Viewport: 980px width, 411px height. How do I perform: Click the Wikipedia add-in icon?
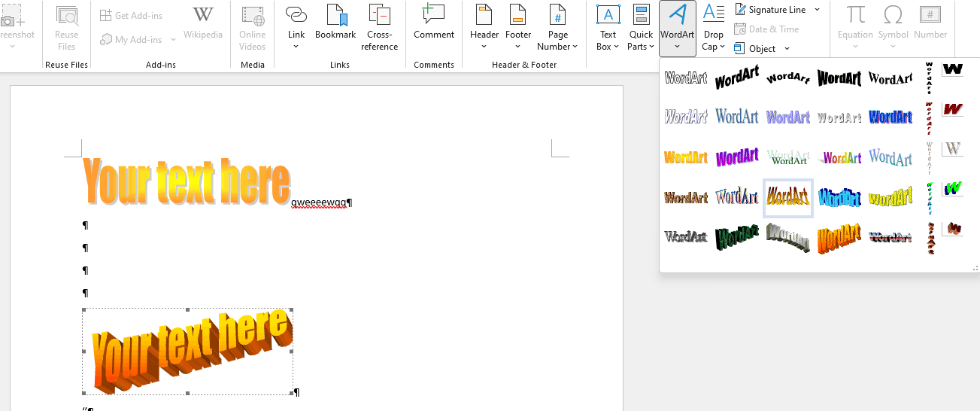coord(203,23)
